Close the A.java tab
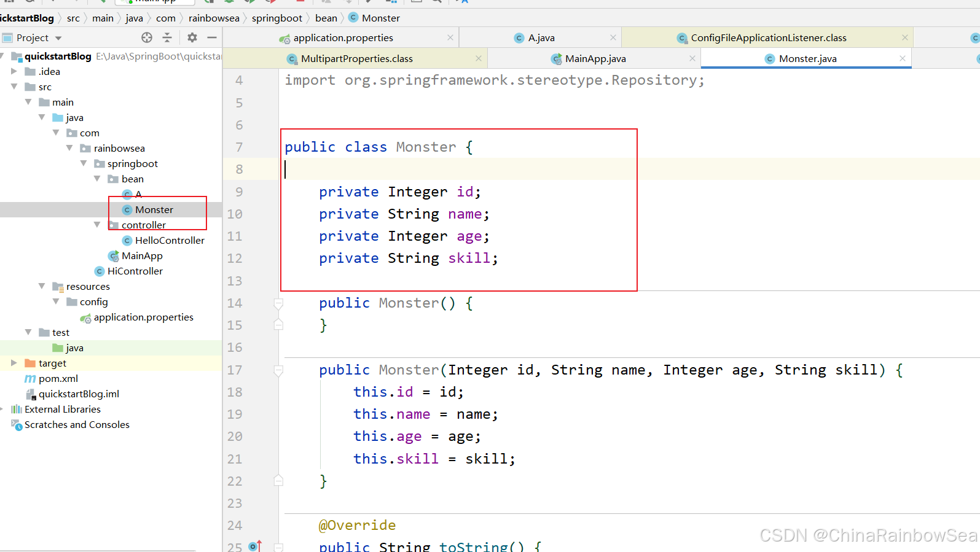The image size is (980, 552). pyautogui.click(x=613, y=37)
